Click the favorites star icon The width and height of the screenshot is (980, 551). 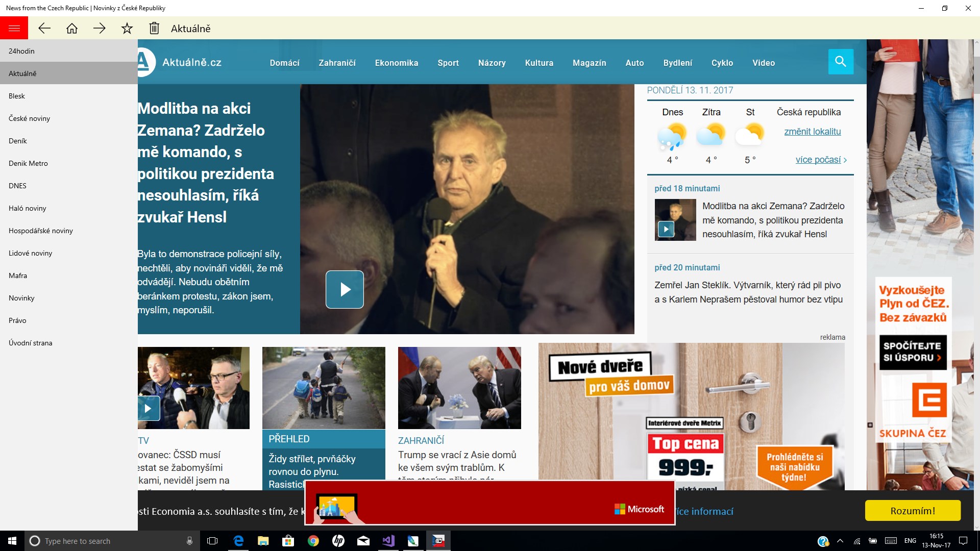(127, 28)
